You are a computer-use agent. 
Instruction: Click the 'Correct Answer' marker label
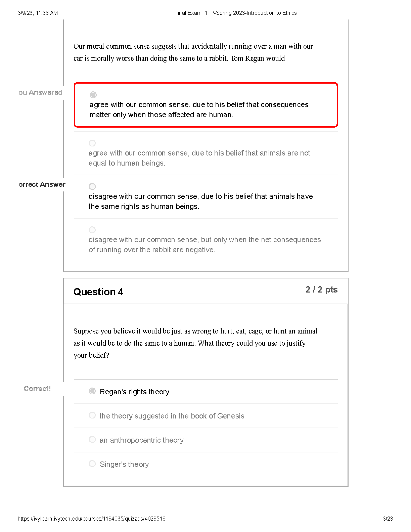[x=42, y=184]
